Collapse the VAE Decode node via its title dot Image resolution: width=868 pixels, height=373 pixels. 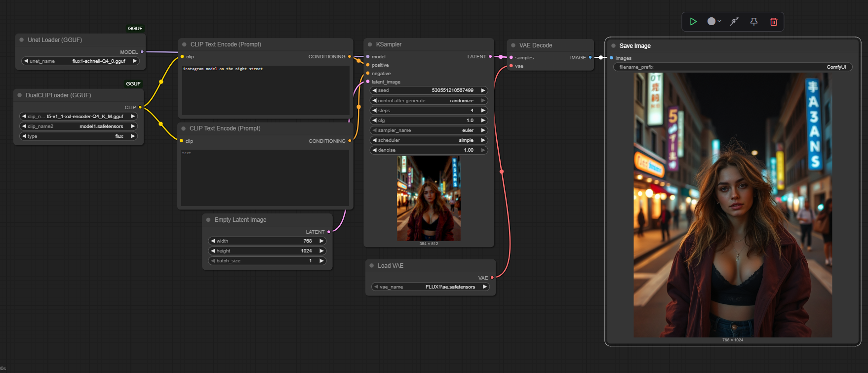pyautogui.click(x=513, y=45)
